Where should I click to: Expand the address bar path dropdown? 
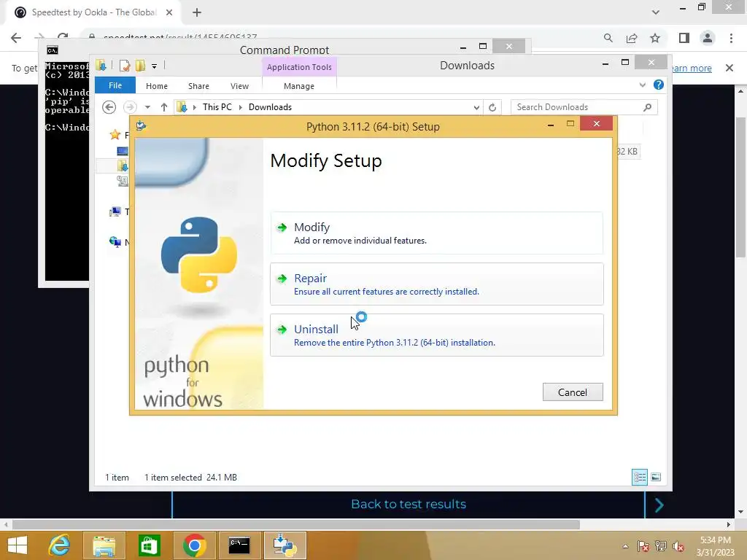click(476, 108)
